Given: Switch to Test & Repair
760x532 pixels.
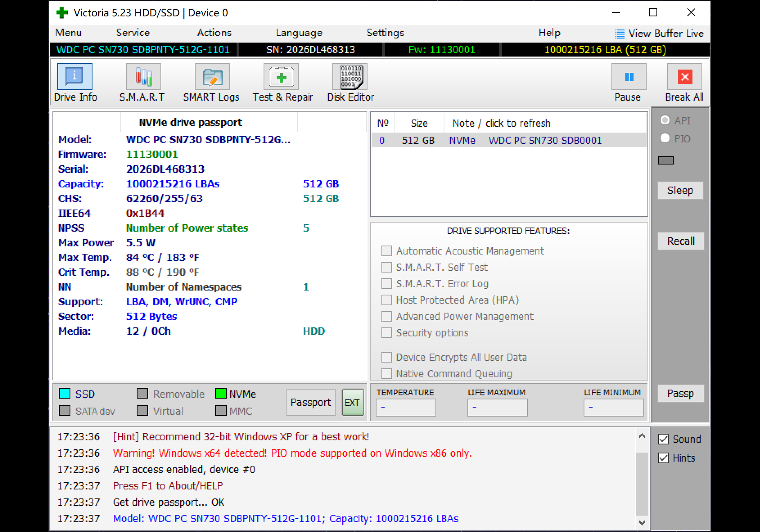Looking at the screenshot, I should point(281,77).
